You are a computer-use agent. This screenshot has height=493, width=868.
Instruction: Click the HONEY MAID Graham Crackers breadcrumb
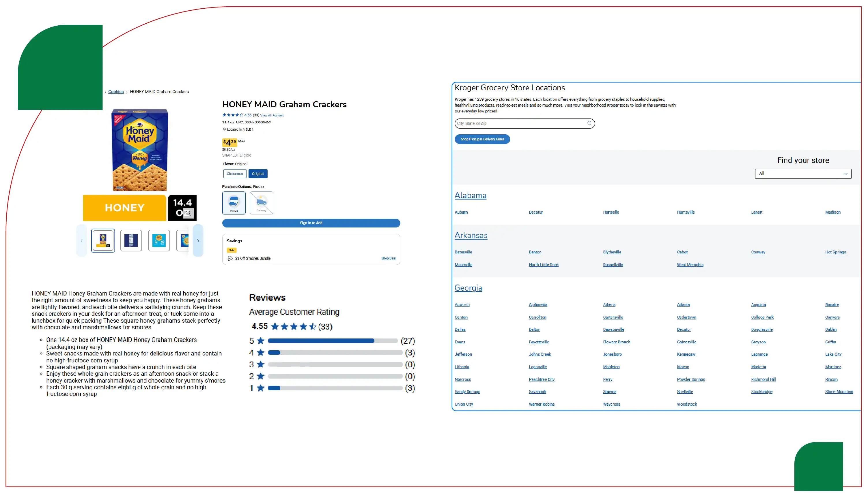coord(159,91)
